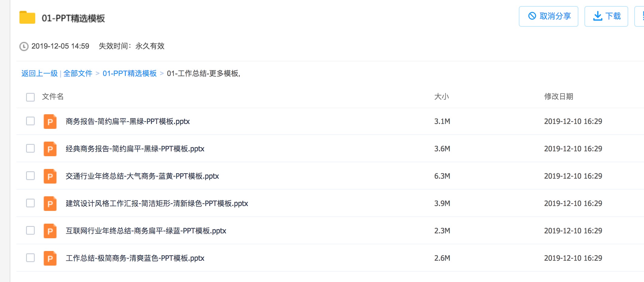
Task: Click the PPT icon of 互联网行业年终总结 file
Action: [50, 231]
